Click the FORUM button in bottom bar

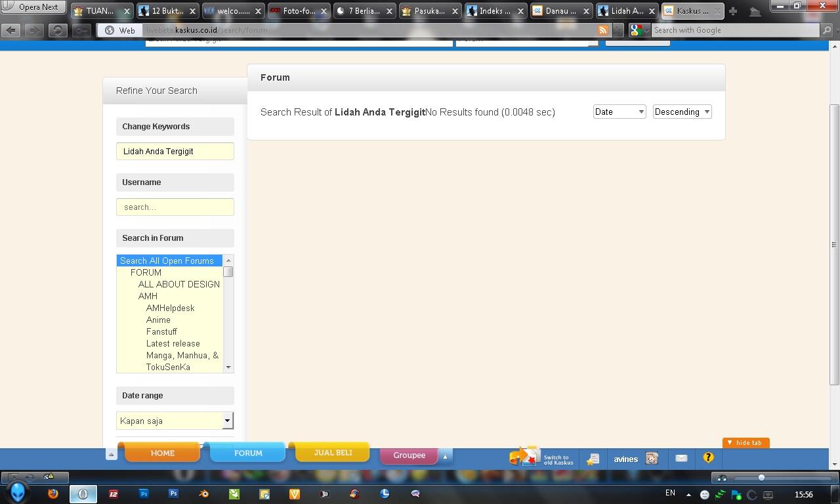point(248,453)
